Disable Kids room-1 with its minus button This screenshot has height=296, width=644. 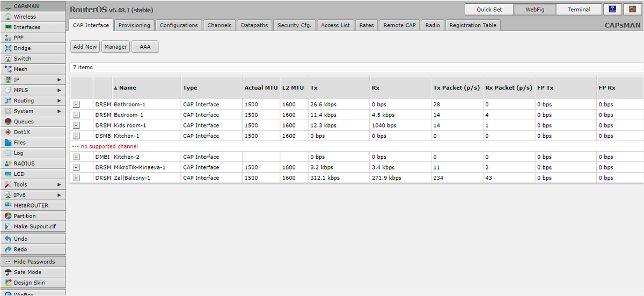pyautogui.click(x=76, y=125)
